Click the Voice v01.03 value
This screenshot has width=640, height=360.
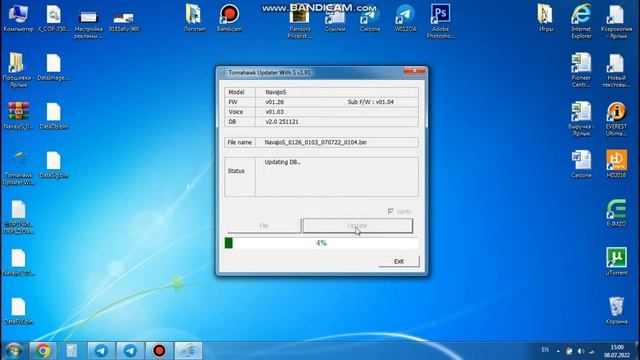pos(274,112)
